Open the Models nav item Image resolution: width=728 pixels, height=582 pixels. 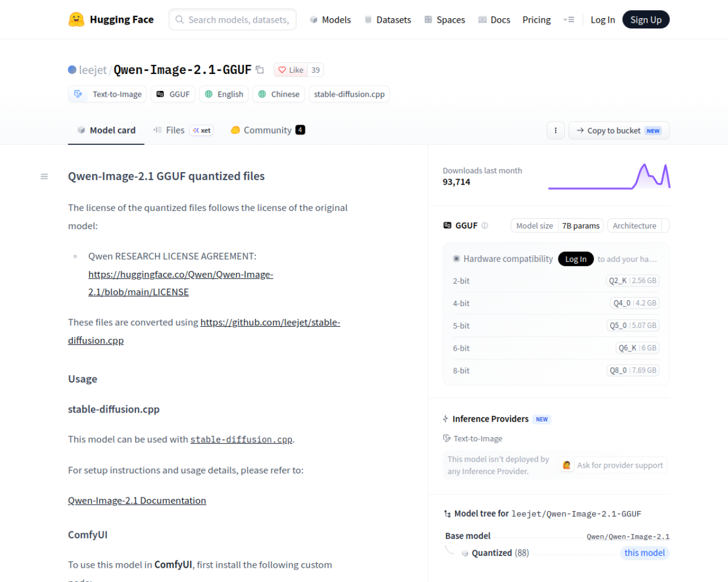pos(330,20)
